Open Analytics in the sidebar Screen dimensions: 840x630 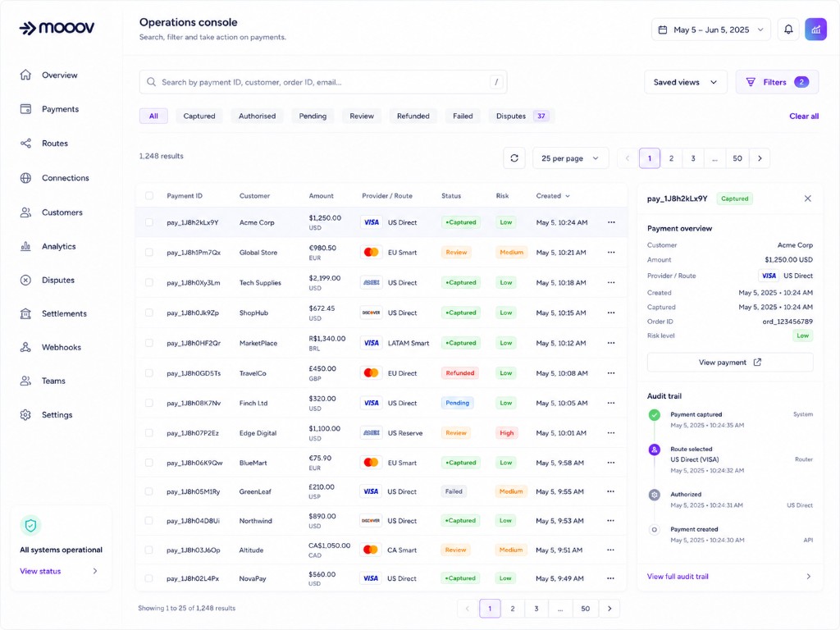pos(59,246)
